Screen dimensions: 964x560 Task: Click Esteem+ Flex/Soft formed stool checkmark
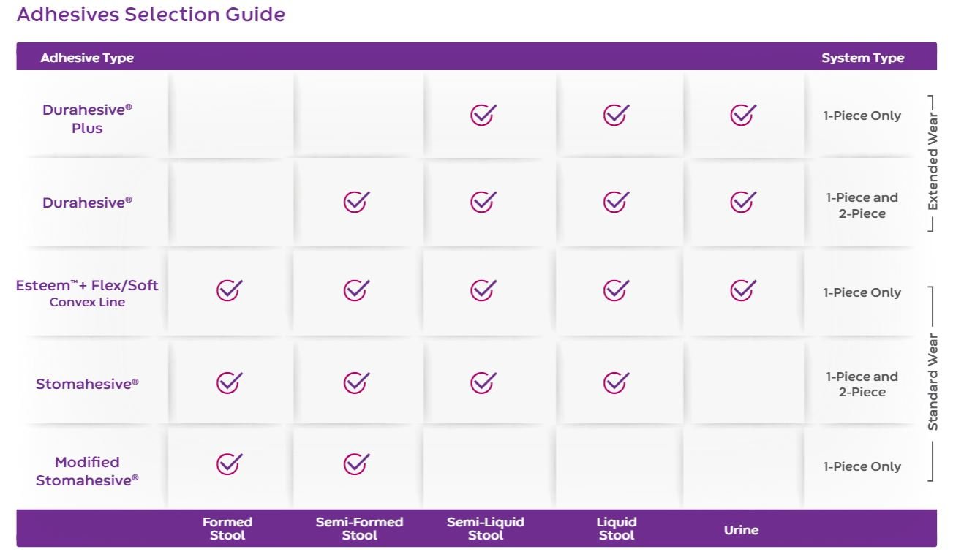click(229, 290)
